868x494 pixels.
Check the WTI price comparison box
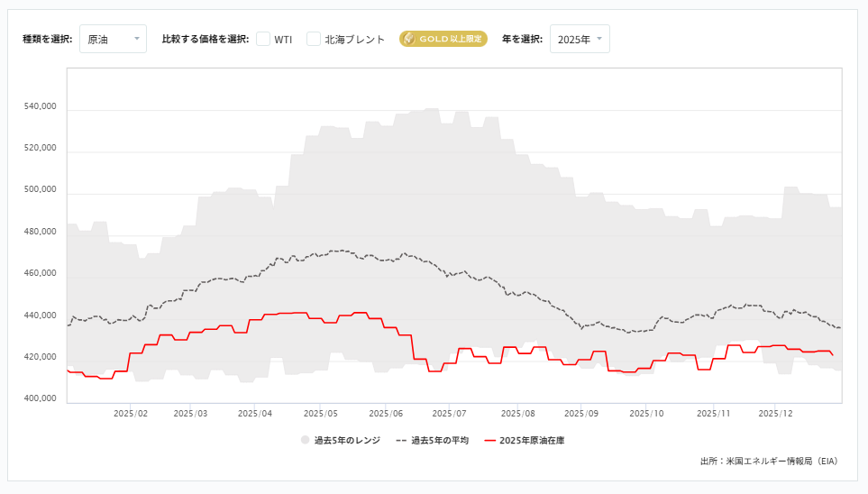tap(263, 39)
